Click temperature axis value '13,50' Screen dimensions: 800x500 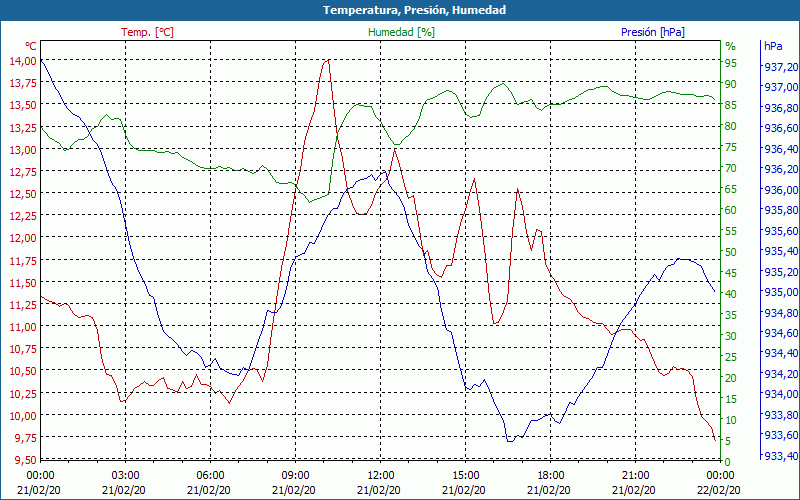tap(22, 105)
